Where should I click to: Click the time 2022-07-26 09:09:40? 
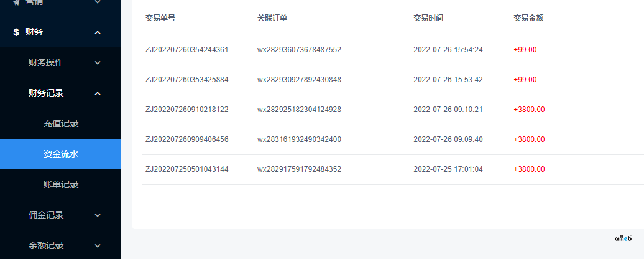coord(448,139)
